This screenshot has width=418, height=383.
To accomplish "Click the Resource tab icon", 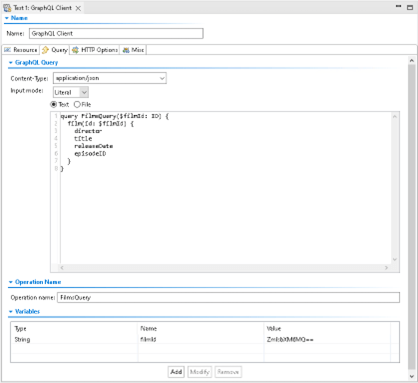I will 8,50.
